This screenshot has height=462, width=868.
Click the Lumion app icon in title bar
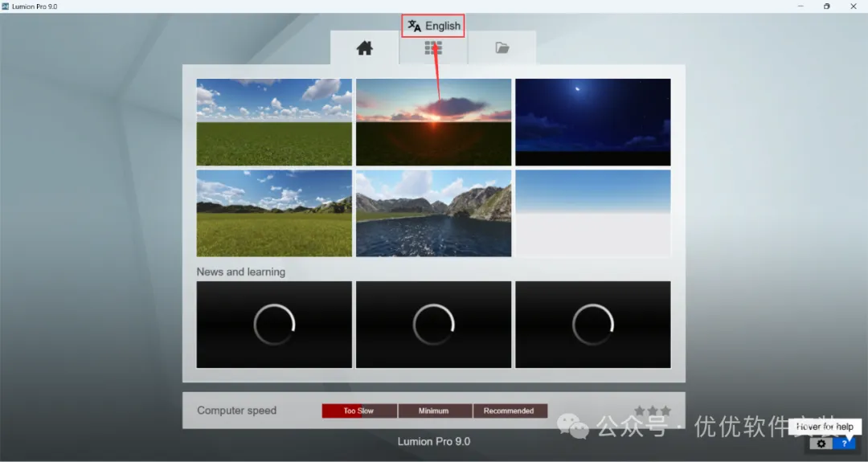(6, 6)
